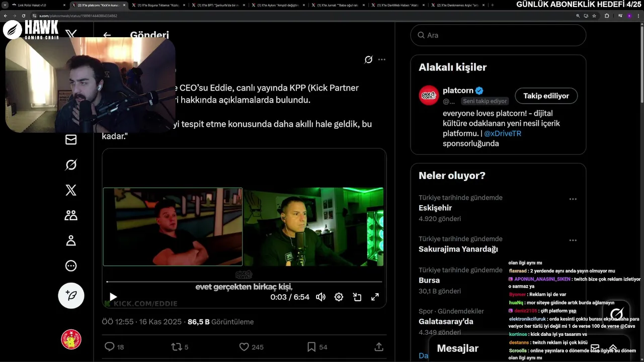Share the post via share icon
Screen dimensions: 644x362
[x=379, y=347]
